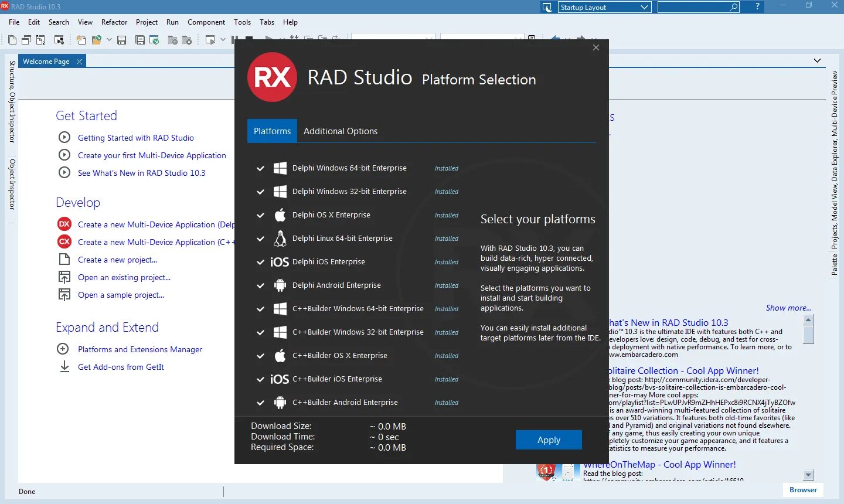Click the Get Add-ons from GetIt link
This screenshot has height=504, width=844.
point(121,367)
